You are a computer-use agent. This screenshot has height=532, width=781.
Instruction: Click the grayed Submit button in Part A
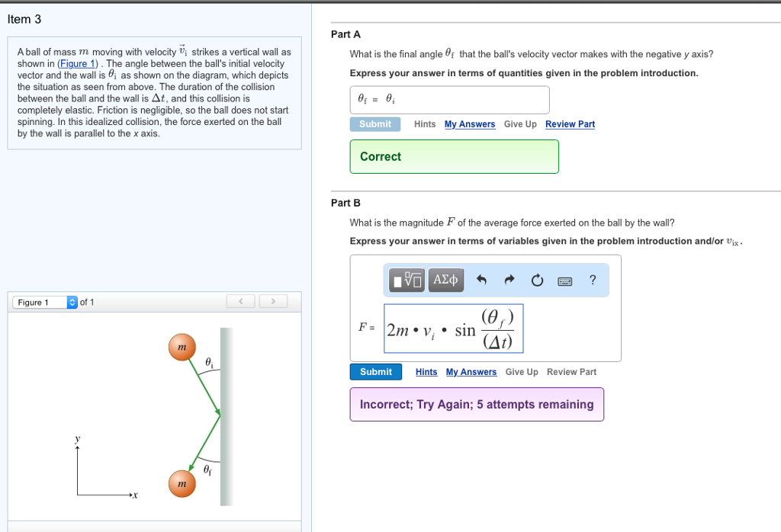click(374, 123)
